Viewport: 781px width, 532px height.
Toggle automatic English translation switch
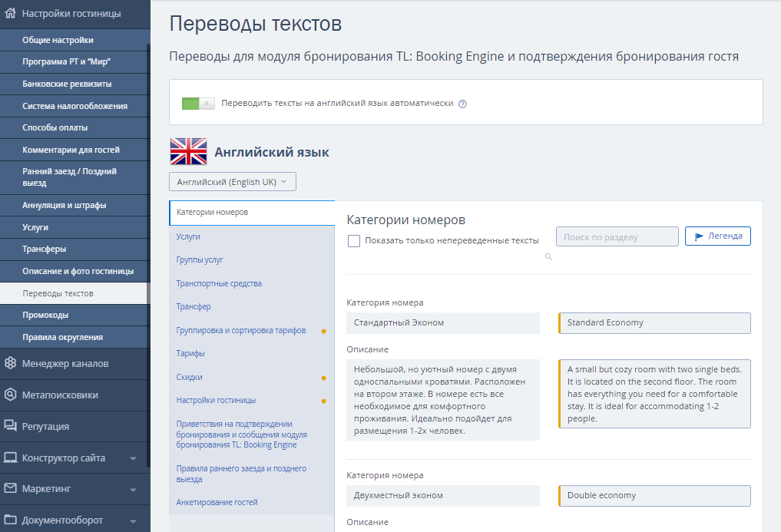[198, 103]
